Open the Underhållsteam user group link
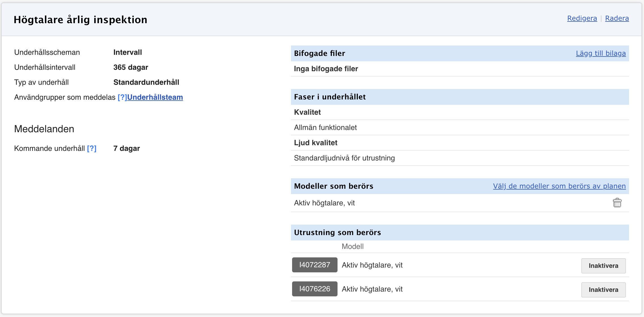The width and height of the screenshot is (644, 317). coord(155,97)
